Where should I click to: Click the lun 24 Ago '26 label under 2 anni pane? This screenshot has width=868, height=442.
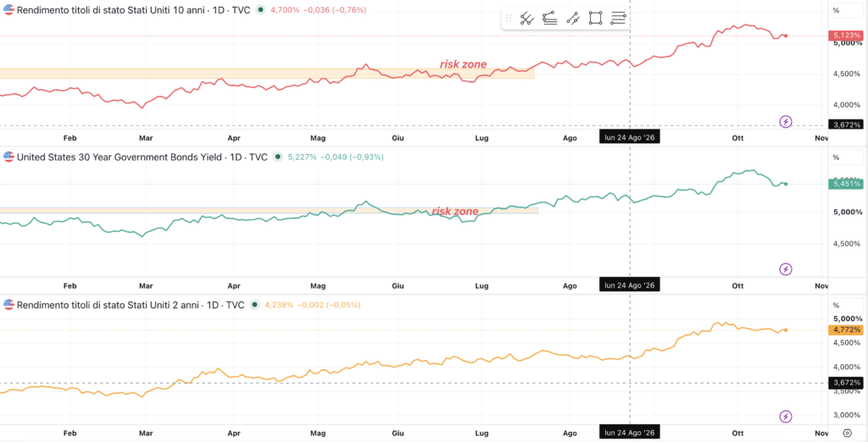click(630, 433)
